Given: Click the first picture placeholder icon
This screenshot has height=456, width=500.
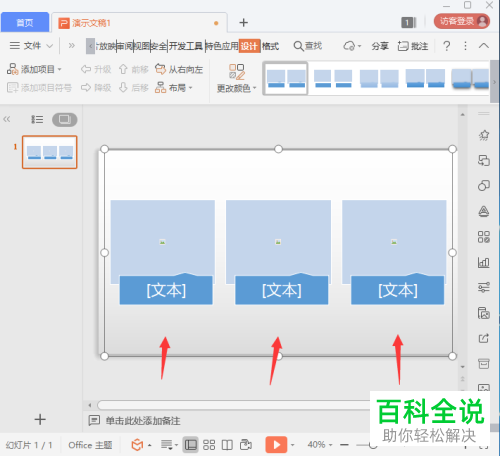Looking at the screenshot, I should coord(162,242).
